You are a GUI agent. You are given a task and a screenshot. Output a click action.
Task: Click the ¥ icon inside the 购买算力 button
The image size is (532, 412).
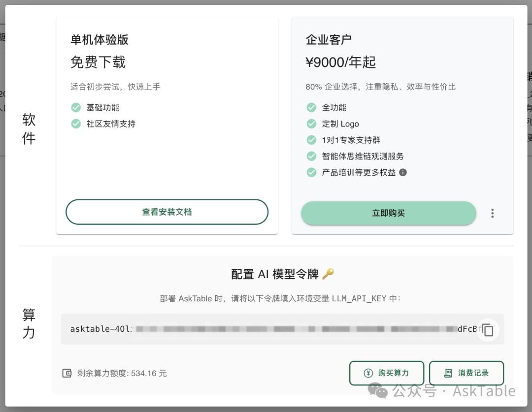[x=368, y=373]
